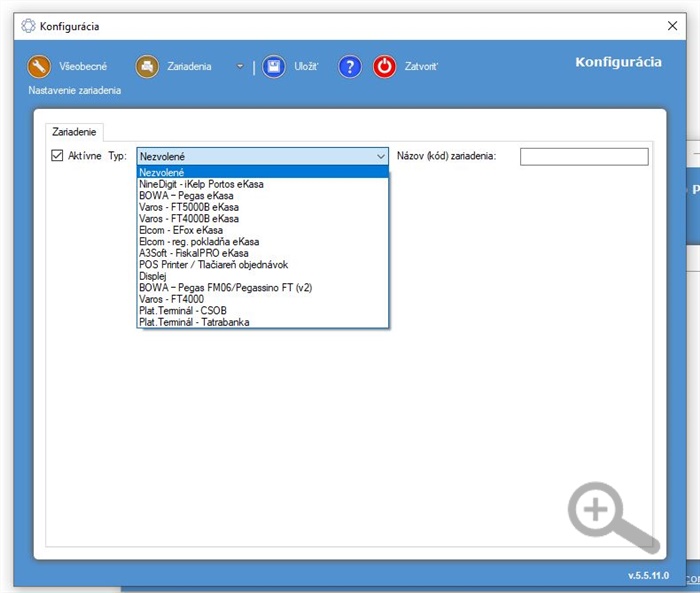700x593 pixels.
Task: Click the Všeobecné toolbar label
Action: point(83,67)
